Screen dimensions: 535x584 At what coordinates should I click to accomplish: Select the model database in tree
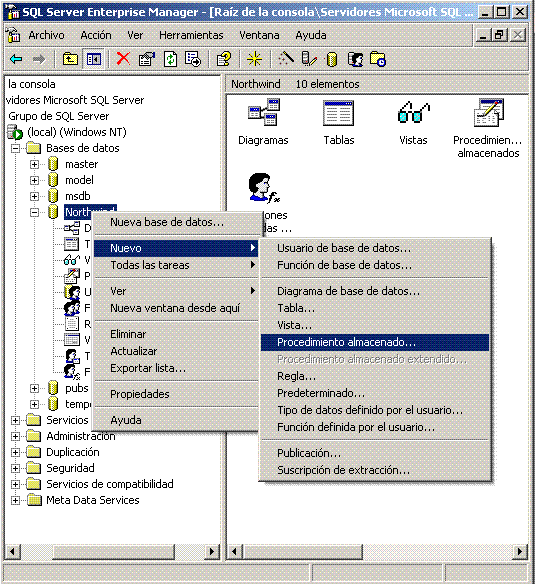(x=79, y=180)
